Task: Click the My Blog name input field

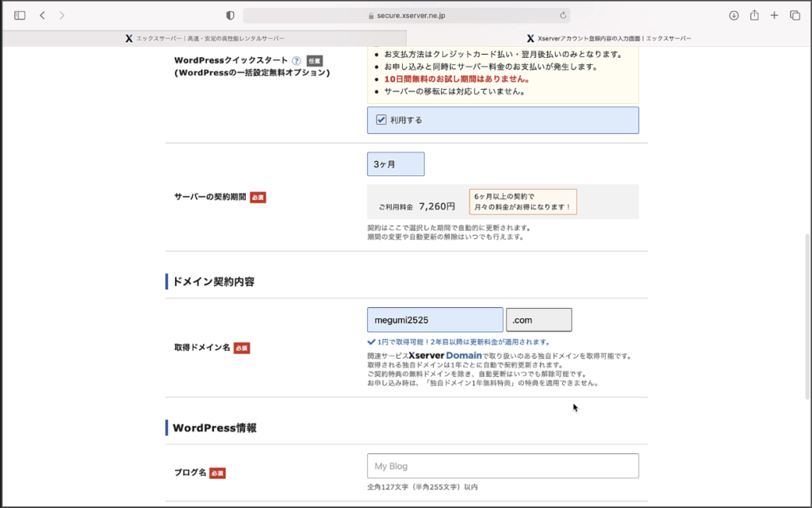Action: click(x=503, y=466)
